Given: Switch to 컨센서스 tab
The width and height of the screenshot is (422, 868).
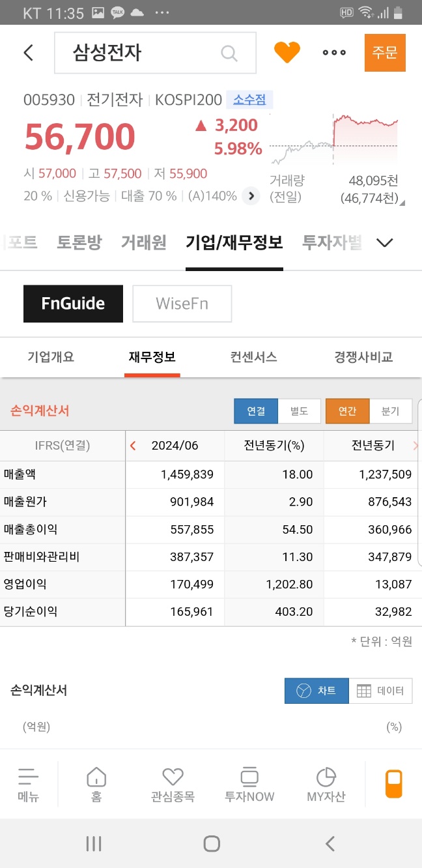Looking at the screenshot, I should tap(253, 357).
